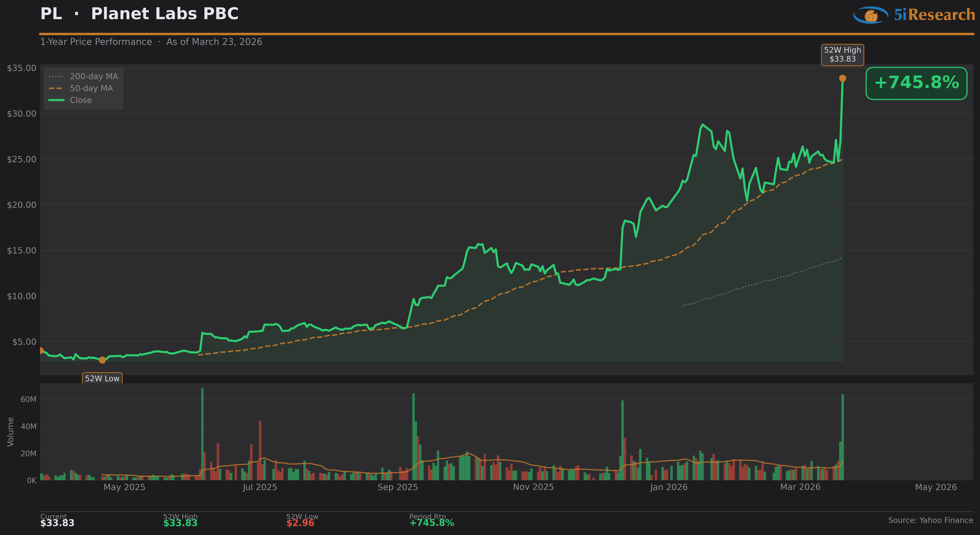Click the green Close line legend swatch
Screen dimensions: 980x535
[x=56, y=100]
